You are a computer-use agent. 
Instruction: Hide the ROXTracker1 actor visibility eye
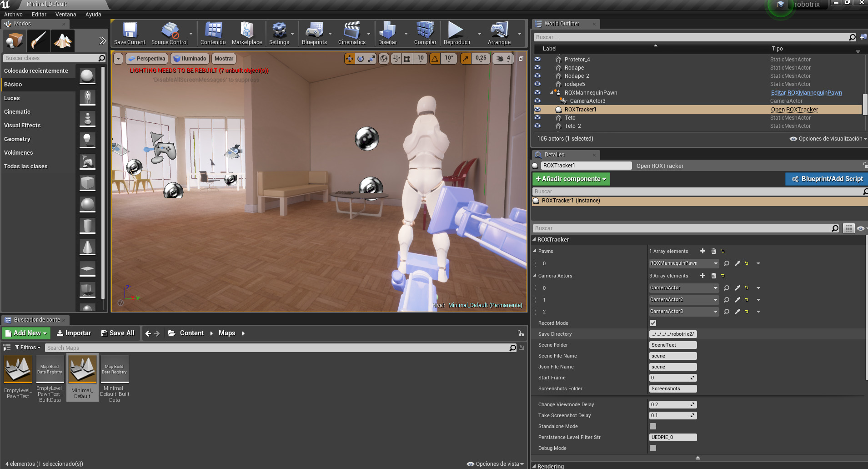537,110
